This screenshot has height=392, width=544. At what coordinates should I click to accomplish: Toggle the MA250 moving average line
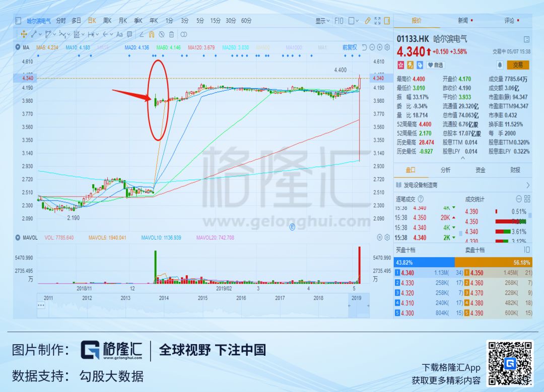pos(236,47)
